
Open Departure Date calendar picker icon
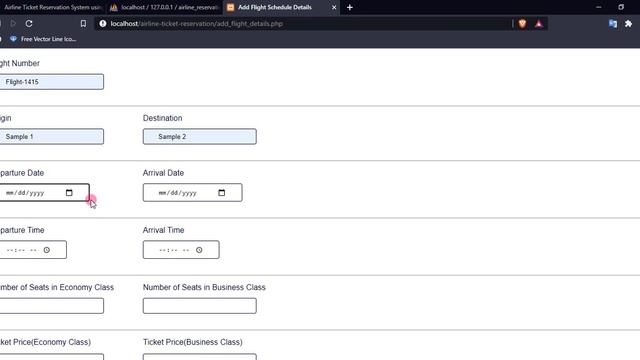click(69, 193)
